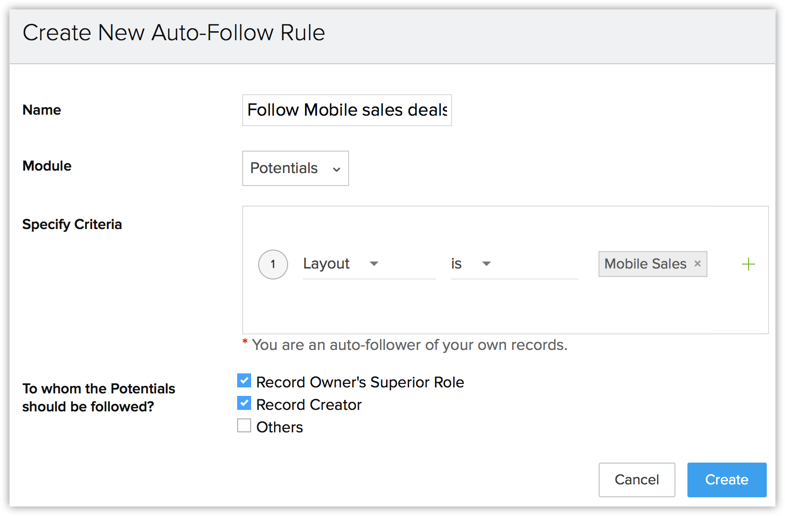Click the Layout field dropdown arrow
This screenshot has height=516, width=785.
[374, 264]
